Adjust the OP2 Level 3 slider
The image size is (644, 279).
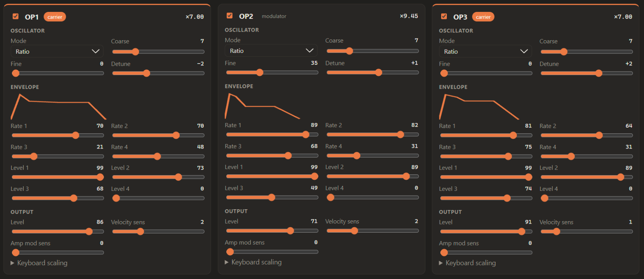[272, 197]
